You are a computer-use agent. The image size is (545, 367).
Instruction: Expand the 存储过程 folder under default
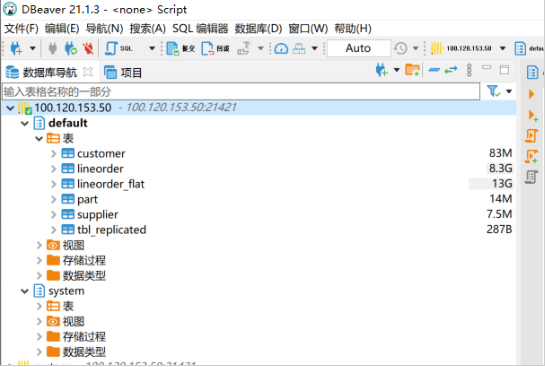click(x=39, y=260)
